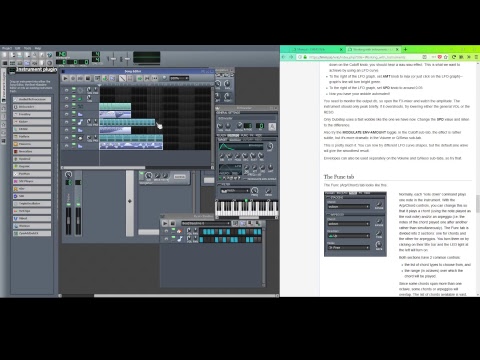Open the magnifier icon in instrument window
Screen dimensions: 480x360
272,127
